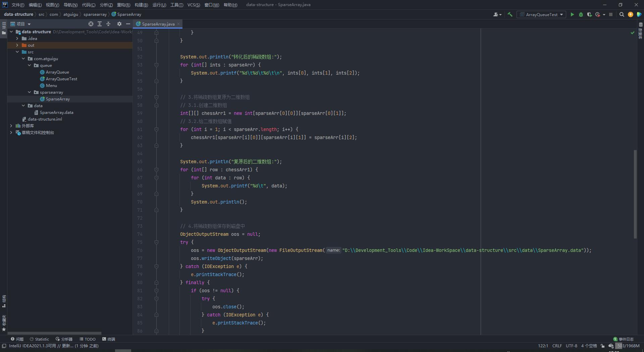Open the Statistic tool window

click(x=39, y=339)
